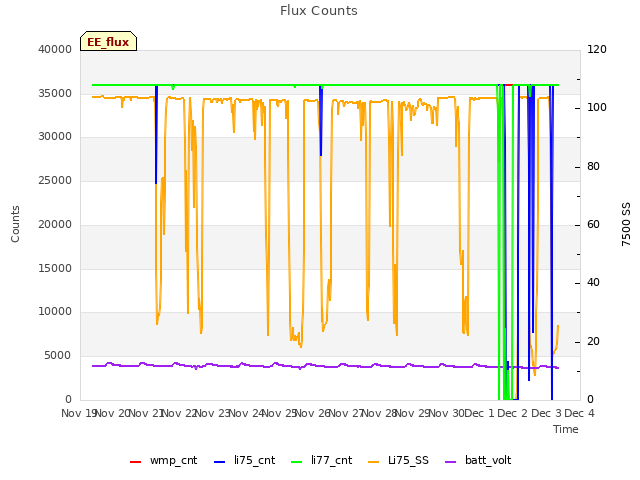This screenshot has height=480, width=640.
Task: Click the right-axis 40 tick label
Action: click(x=593, y=283)
